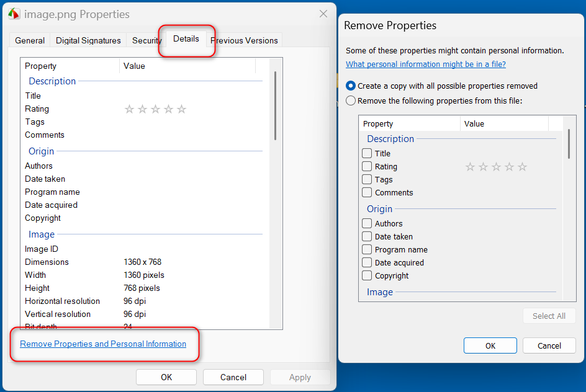Enable the Copyright checkbox

point(367,275)
